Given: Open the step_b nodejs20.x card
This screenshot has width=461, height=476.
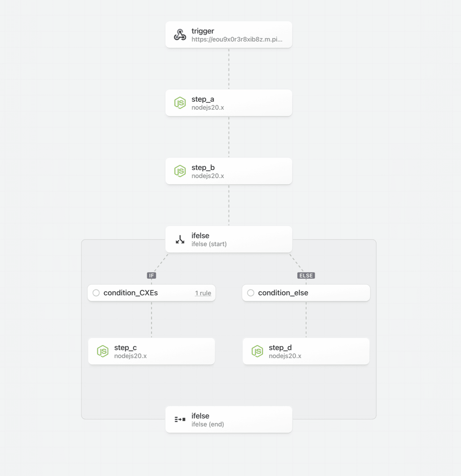Looking at the screenshot, I should tap(229, 171).
